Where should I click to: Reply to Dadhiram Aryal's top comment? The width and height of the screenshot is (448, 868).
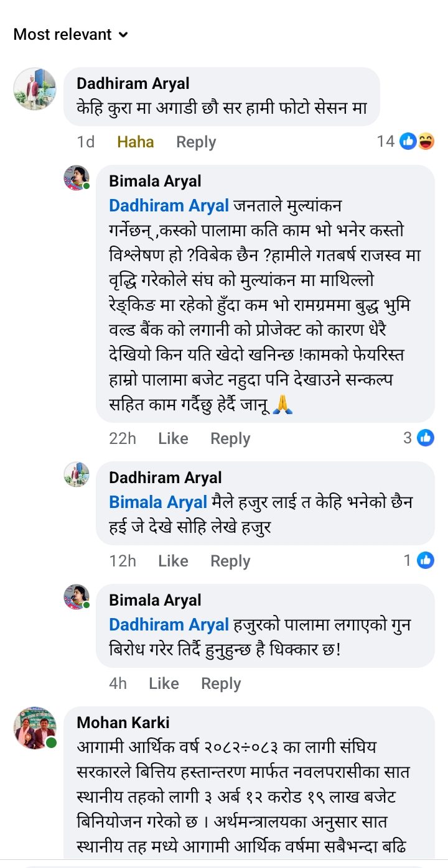[196, 142]
